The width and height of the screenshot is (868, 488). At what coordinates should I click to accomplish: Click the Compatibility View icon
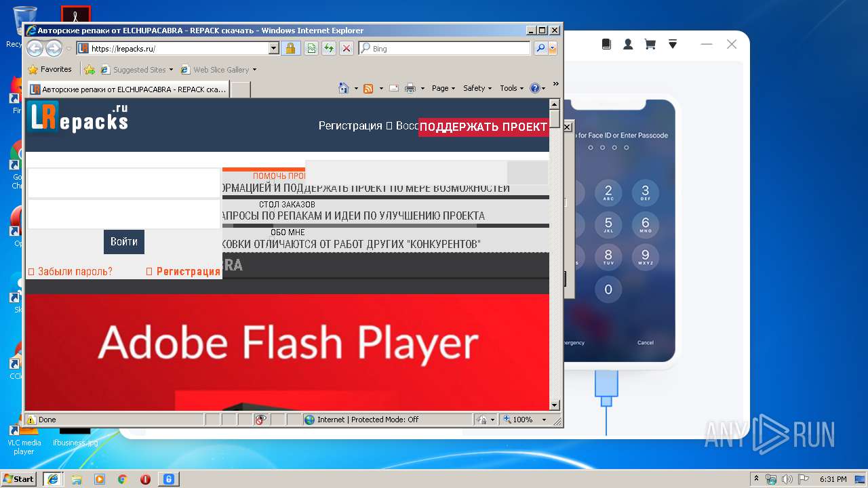coord(311,48)
